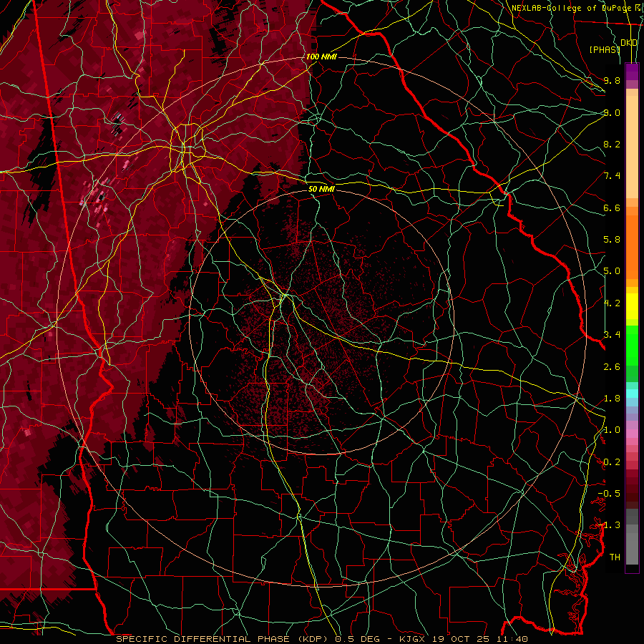This screenshot has height=644, width=644.
Task: Click the 9.8 legend value
Action: click(x=612, y=80)
